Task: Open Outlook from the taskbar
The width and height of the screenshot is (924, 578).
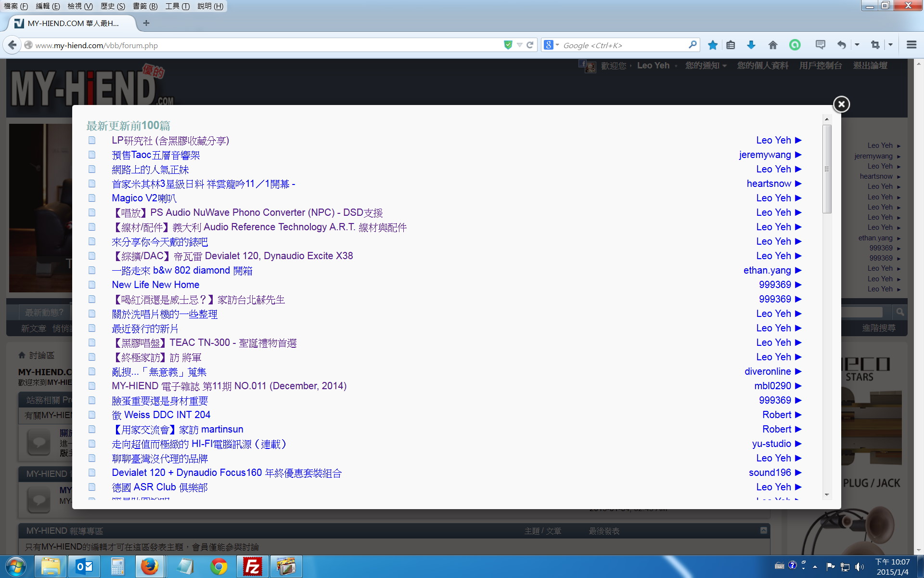Action: [x=84, y=566]
